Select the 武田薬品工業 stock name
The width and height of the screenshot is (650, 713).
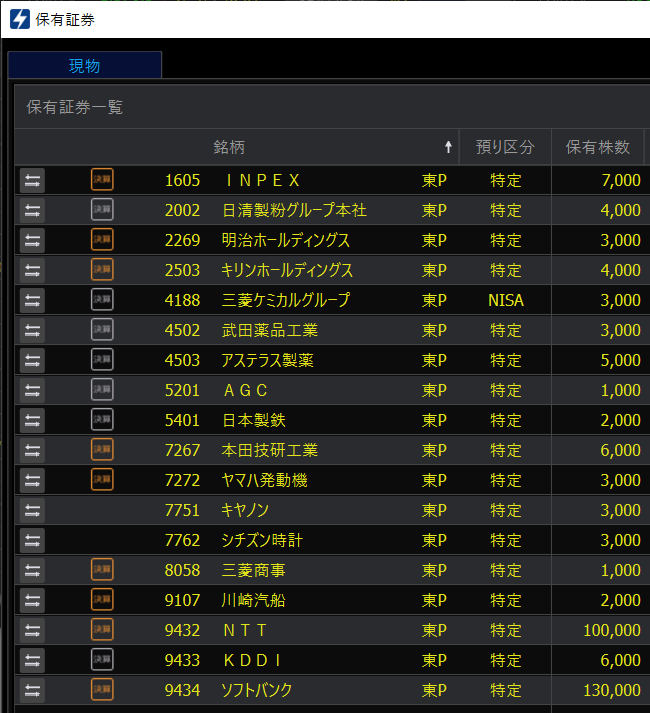(x=270, y=331)
